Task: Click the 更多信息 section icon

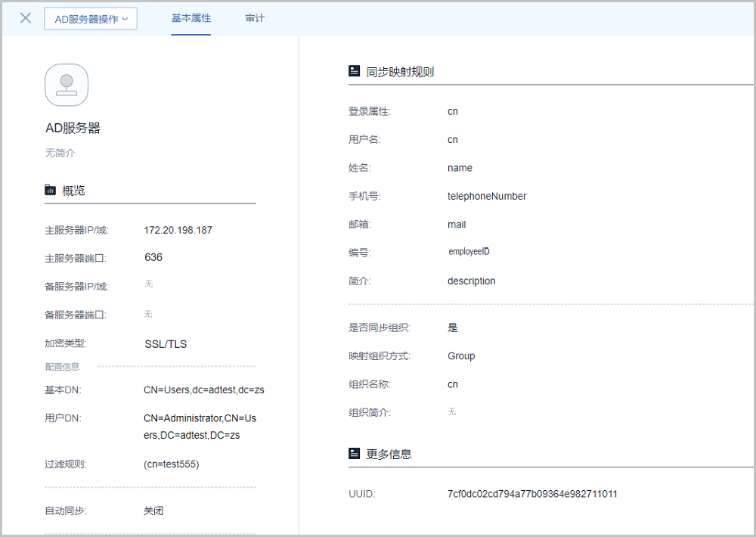Action: (x=354, y=454)
